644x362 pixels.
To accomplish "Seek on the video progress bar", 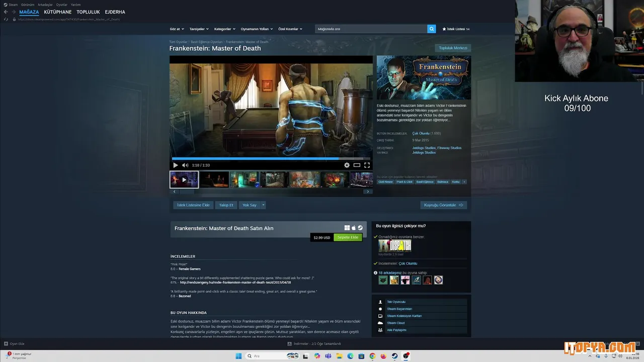I will [271, 158].
